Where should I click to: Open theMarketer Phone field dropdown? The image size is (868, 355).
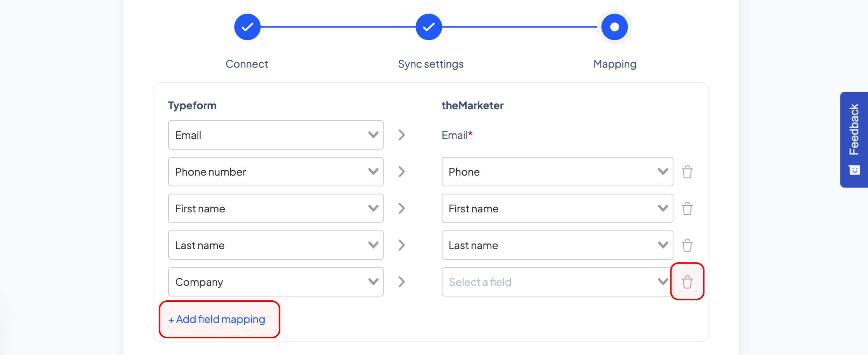(557, 172)
